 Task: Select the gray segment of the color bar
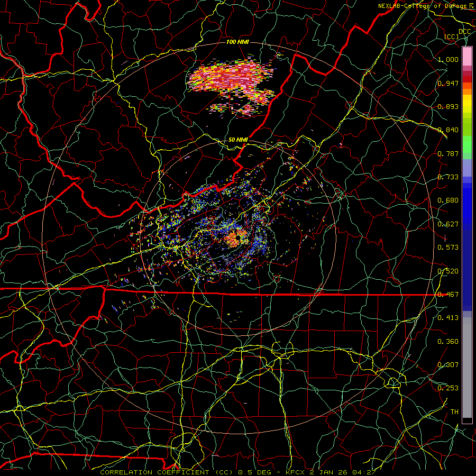tap(467, 368)
